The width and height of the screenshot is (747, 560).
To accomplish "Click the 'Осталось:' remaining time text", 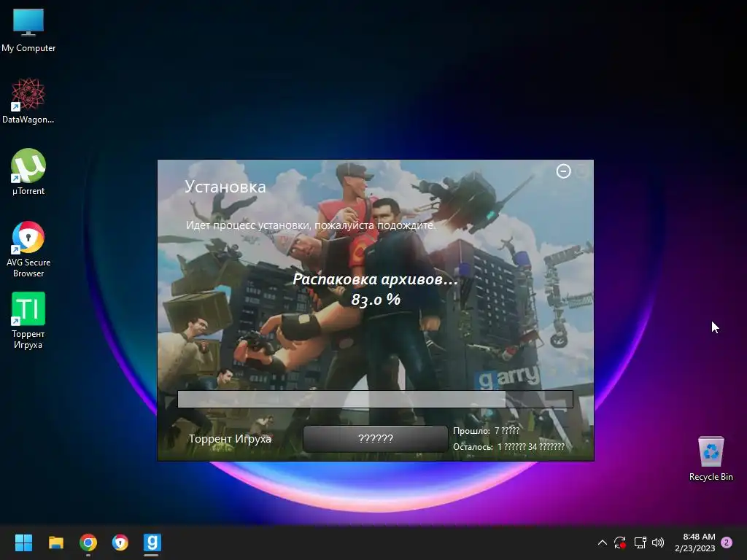I will (x=508, y=447).
